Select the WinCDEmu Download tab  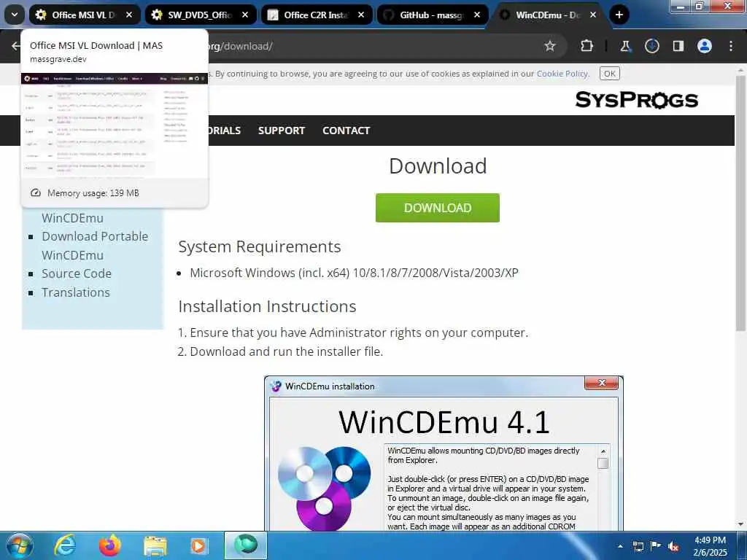click(x=548, y=15)
